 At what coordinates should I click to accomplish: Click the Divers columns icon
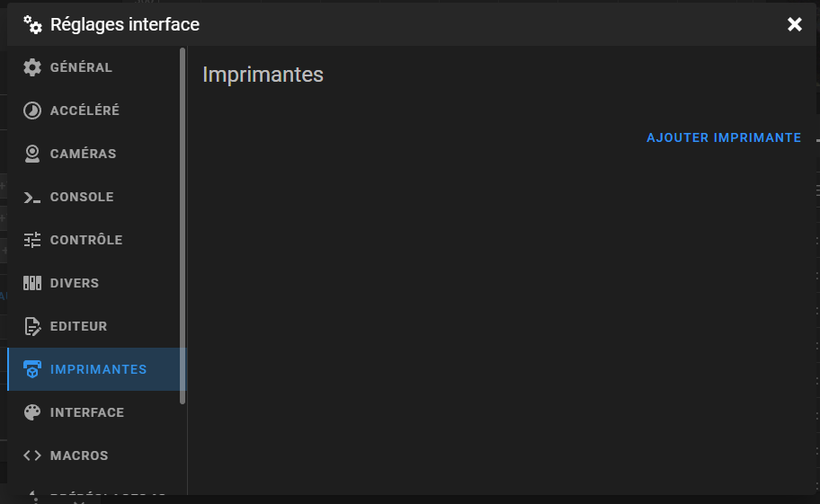(x=31, y=283)
